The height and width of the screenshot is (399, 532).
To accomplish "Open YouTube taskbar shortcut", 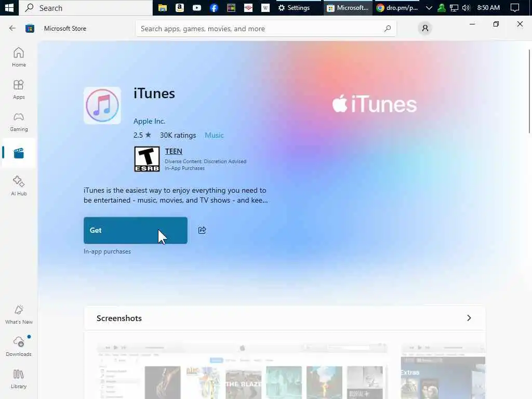I will click(197, 7).
